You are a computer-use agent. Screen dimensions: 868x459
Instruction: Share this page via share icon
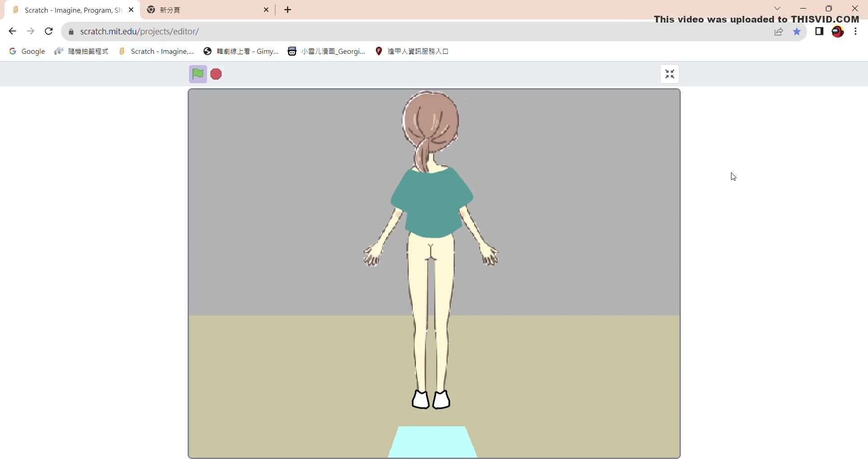coord(778,32)
